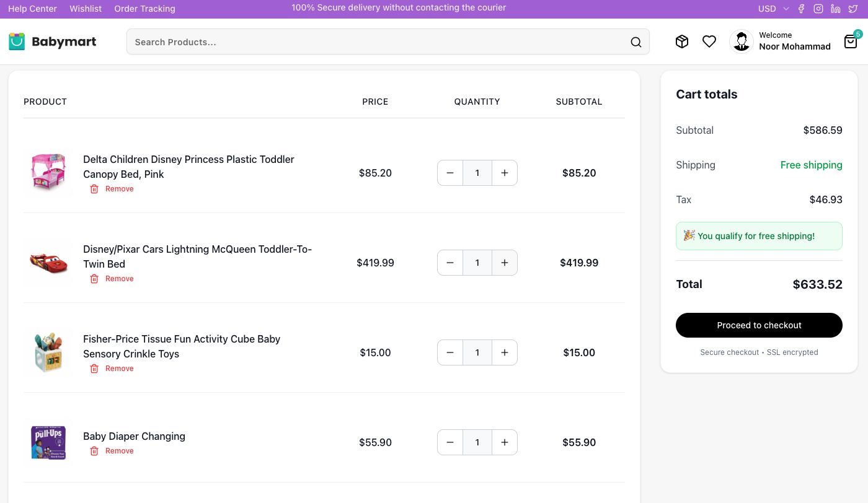
Task: Open the wishlist heart icon
Action: coord(709,42)
